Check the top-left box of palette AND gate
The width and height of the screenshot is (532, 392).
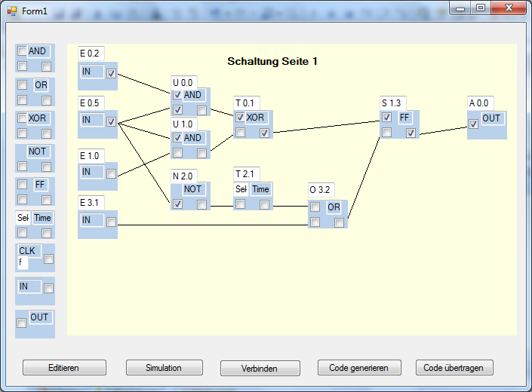point(22,51)
